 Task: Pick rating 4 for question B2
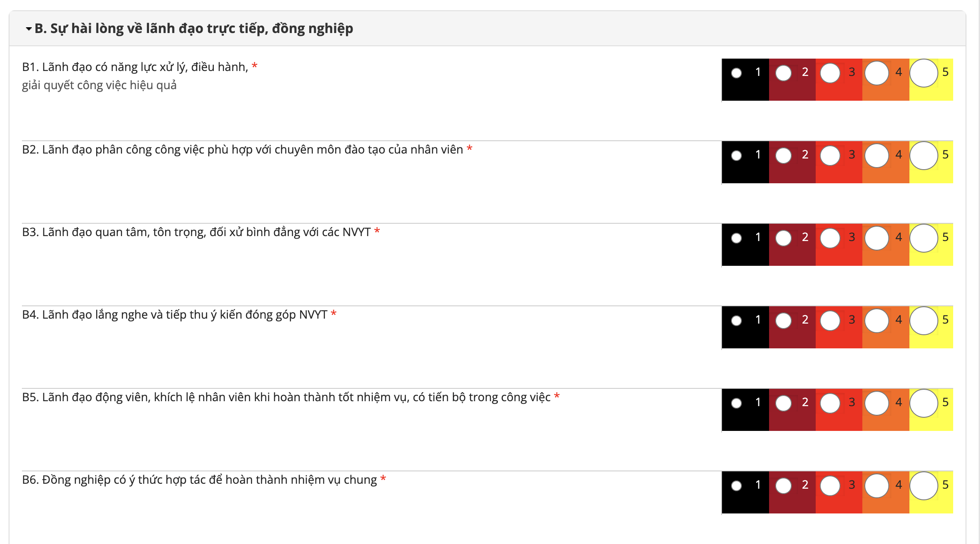coord(877,156)
